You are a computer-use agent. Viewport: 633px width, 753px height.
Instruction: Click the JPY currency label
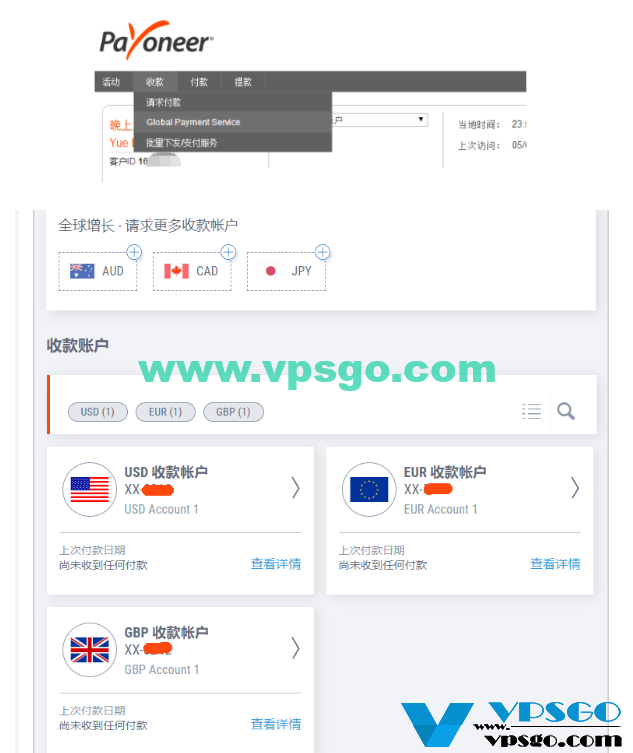(x=302, y=271)
